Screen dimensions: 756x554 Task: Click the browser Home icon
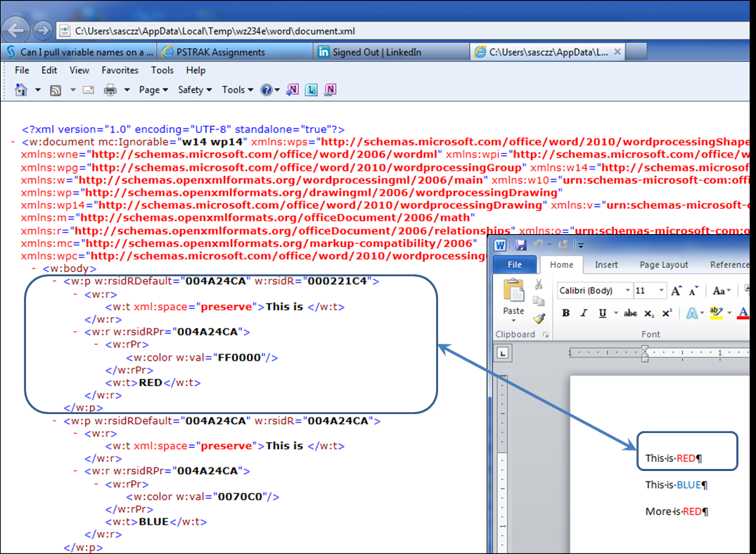coord(21,90)
